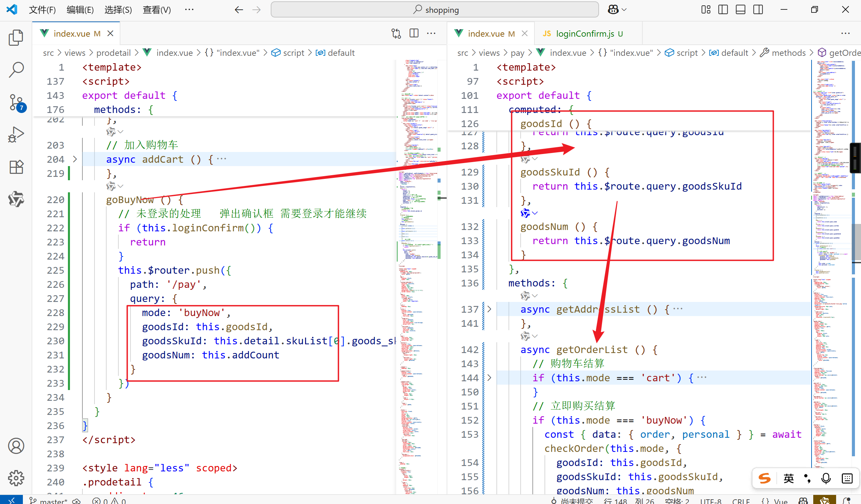Toggle the Primary Side Bar layout button
861x504 pixels.
pos(723,9)
